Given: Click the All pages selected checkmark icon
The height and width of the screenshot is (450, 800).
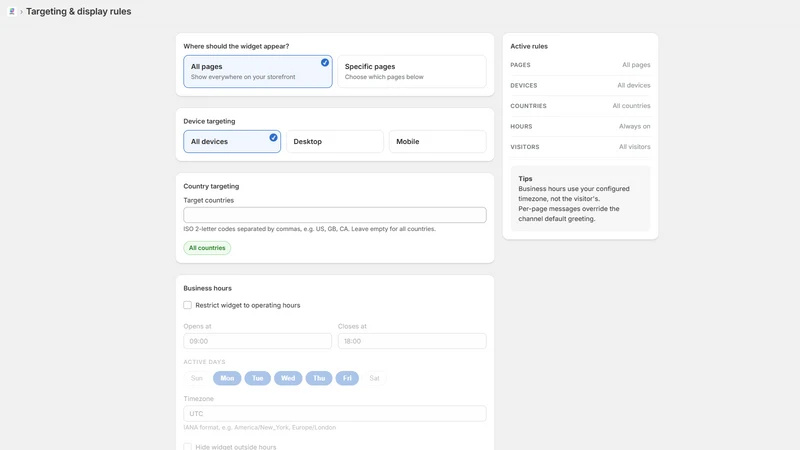Looking at the screenshot, I should [324, 62].
